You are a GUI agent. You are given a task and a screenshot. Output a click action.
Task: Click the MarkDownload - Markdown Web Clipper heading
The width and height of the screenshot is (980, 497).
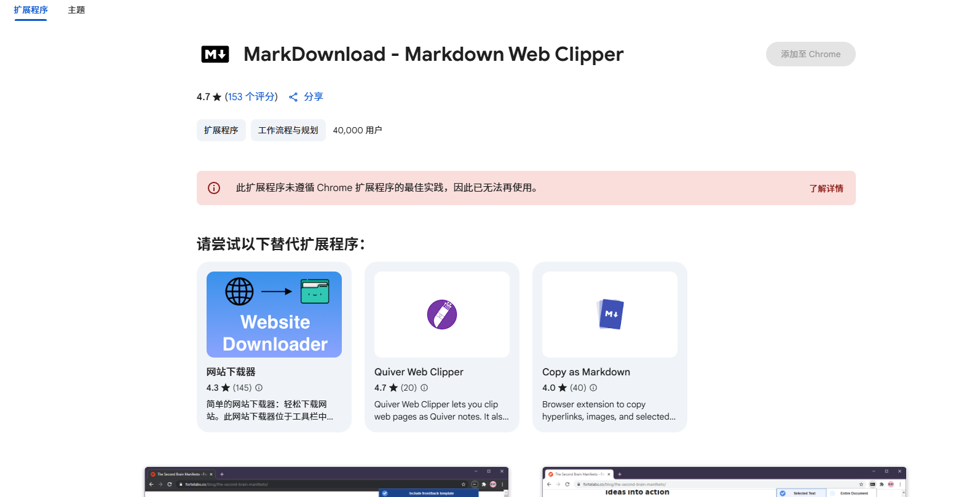coord(433,54)
